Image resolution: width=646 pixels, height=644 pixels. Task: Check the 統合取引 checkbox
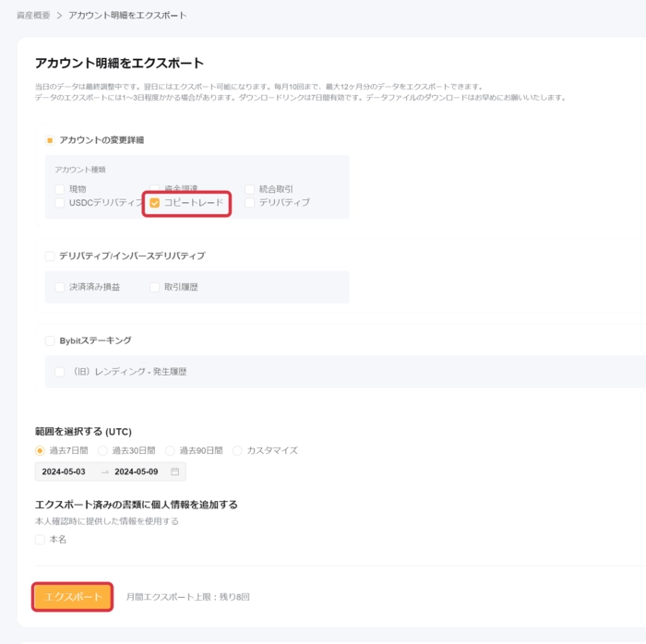pyautogui.click(x=250, y=189)
